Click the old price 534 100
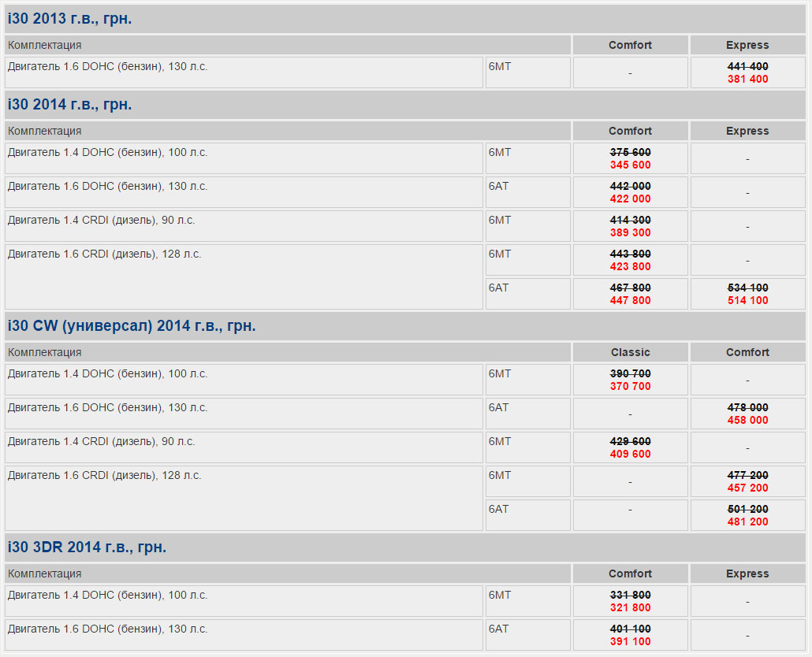Viewport: 812px width, 657px height. [747, 288]
